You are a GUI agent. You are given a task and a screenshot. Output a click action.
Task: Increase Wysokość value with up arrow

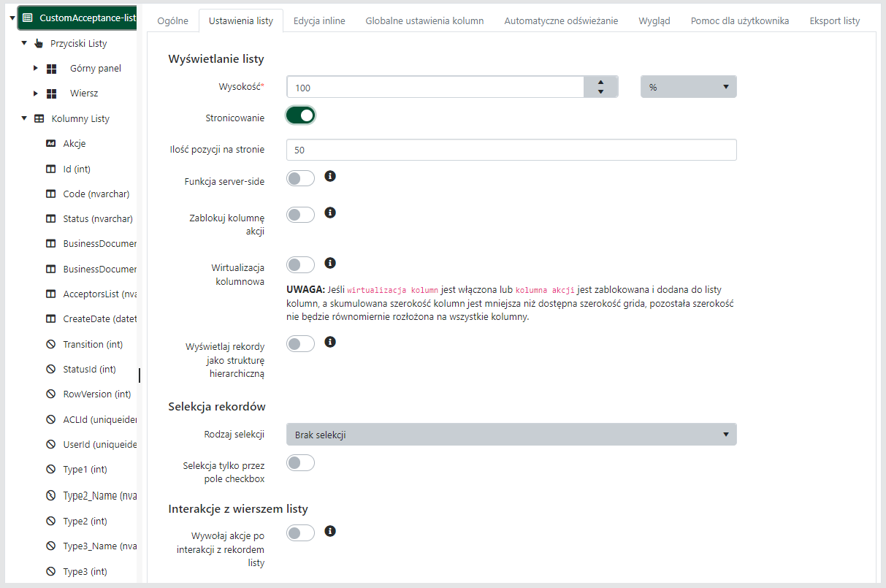tap(600, 83)
